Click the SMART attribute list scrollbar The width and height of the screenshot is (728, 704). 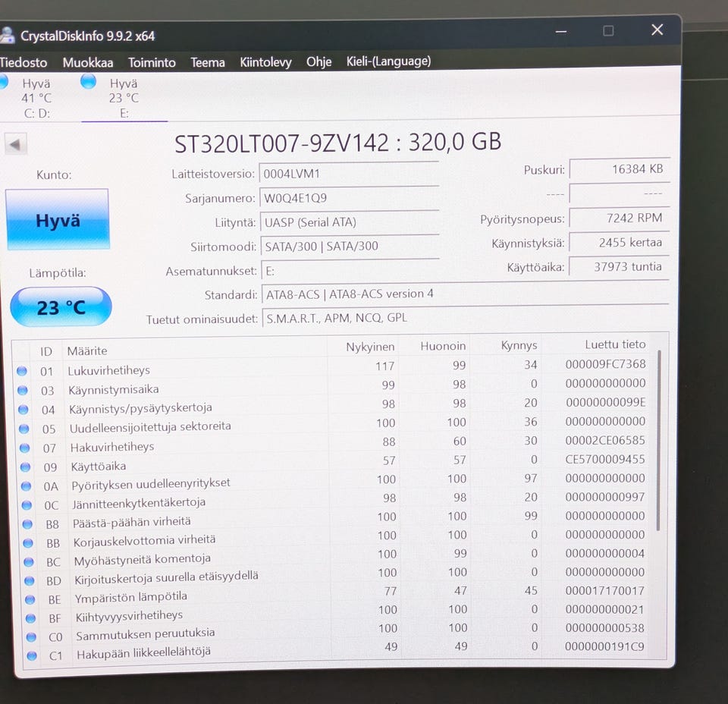coord(658,440)
